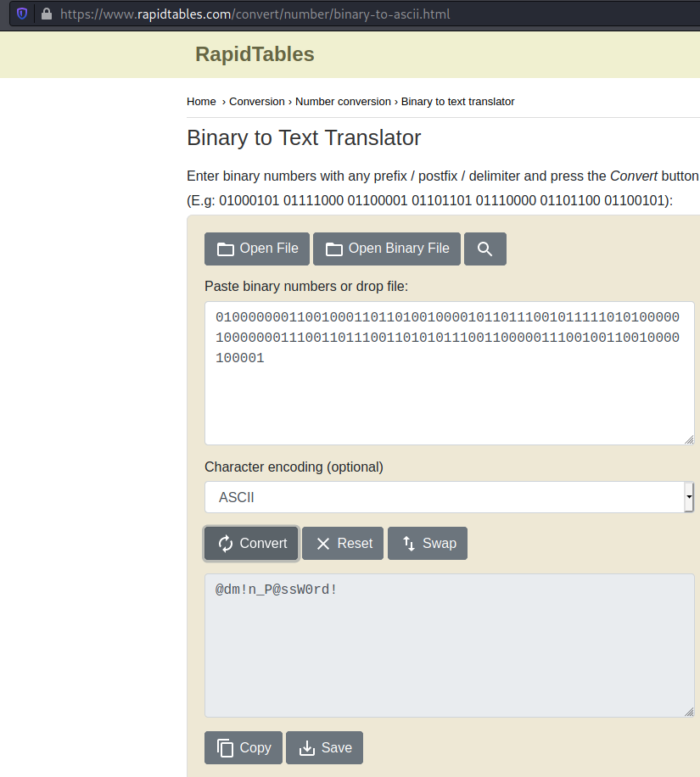Viewport: 700px width, 777px height.
Task: Click the magnifier search button
Action: [484, 249]
